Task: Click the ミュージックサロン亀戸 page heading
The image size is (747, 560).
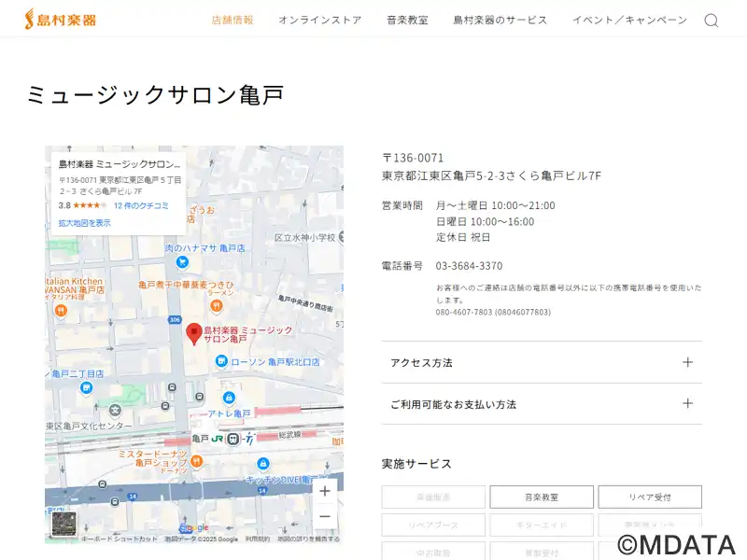Action: (155, 94)
